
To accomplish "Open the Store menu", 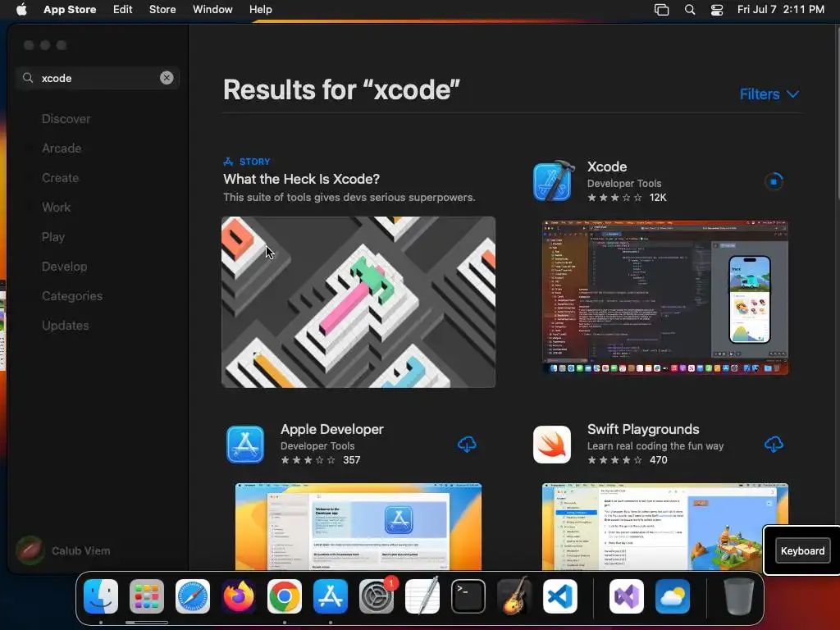I will click(162, 10).
